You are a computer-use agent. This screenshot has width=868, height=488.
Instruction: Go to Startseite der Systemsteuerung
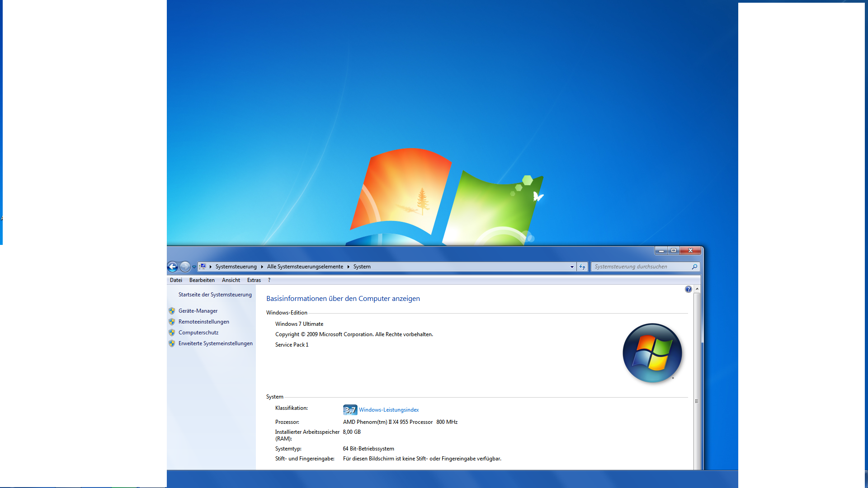215,295
